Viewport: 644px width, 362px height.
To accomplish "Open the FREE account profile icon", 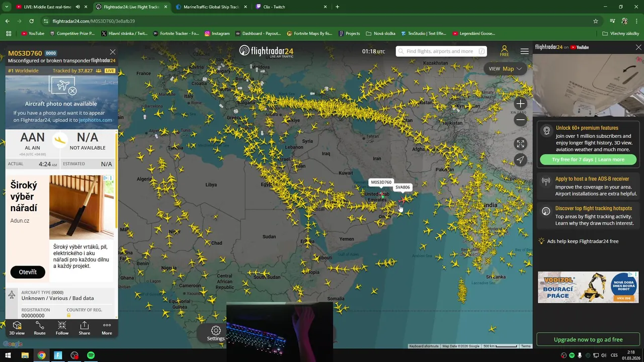I will (504, 51).
